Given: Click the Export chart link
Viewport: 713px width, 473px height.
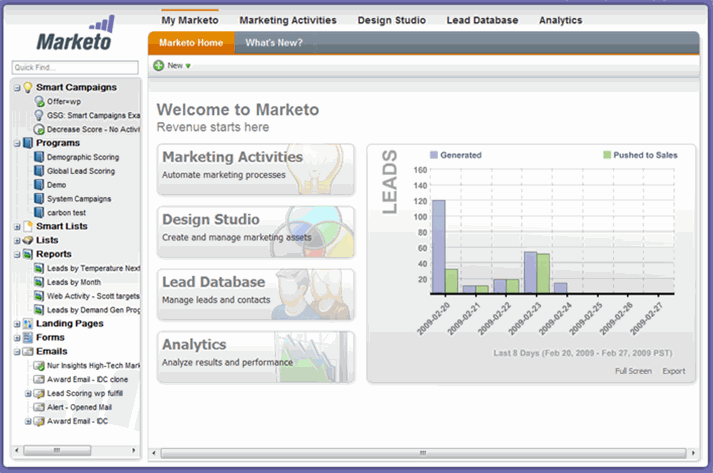Looking at the screenshot, I should (x=673, y=371).
